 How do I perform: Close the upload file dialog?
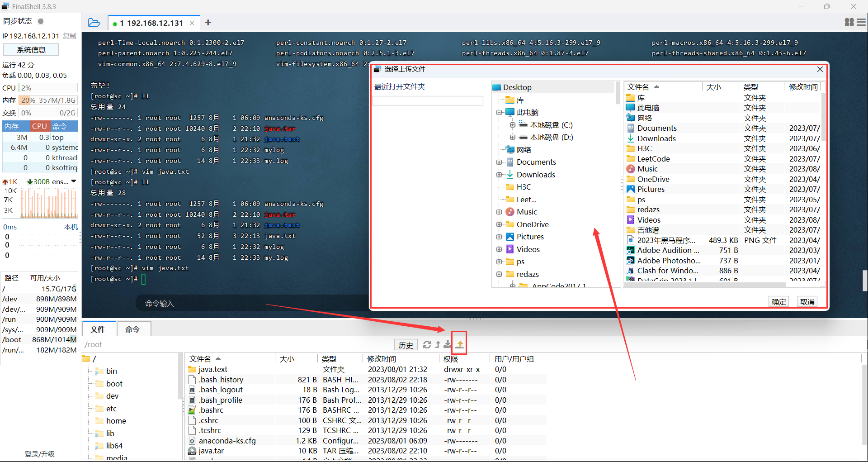(x=820, y=69)
